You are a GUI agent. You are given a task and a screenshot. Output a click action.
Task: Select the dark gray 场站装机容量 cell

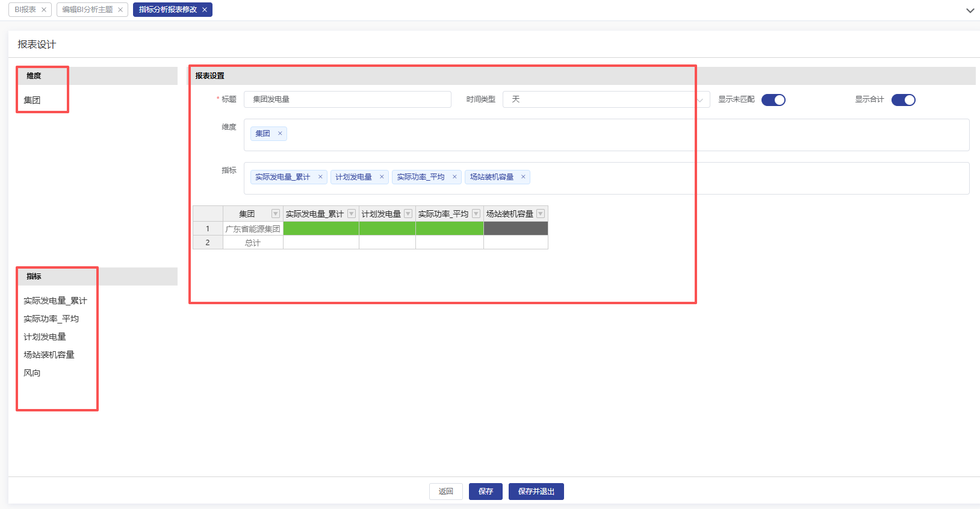click(x=515, y=228)
